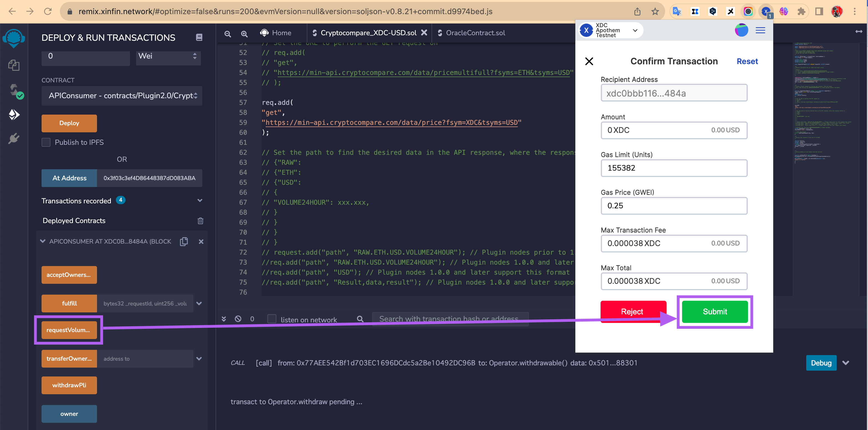868x430 pixels.
Task: Clear the terminal console output
Action: (238, 319)
